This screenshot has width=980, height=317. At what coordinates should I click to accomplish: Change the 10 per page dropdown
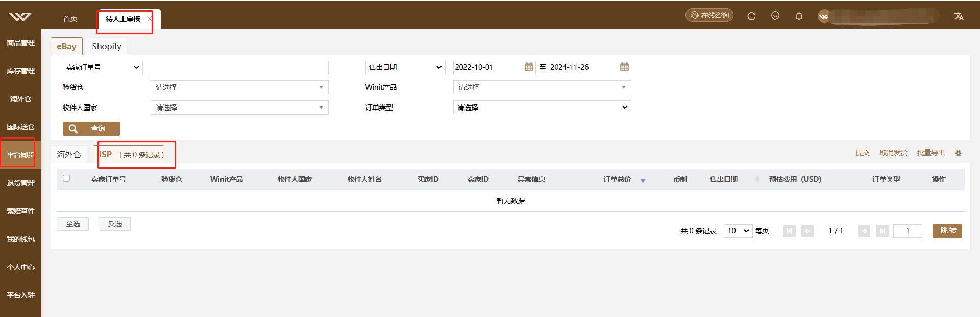coord(738,231)
